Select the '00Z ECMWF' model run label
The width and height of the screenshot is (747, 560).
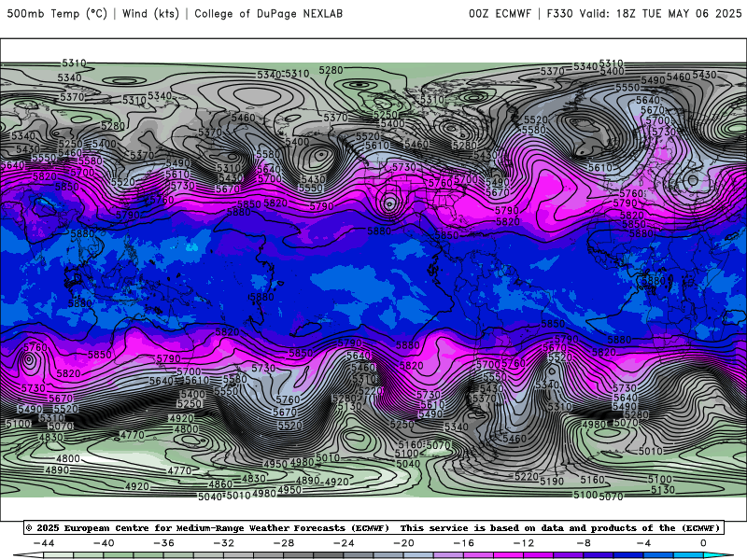[x=500, y=14]
